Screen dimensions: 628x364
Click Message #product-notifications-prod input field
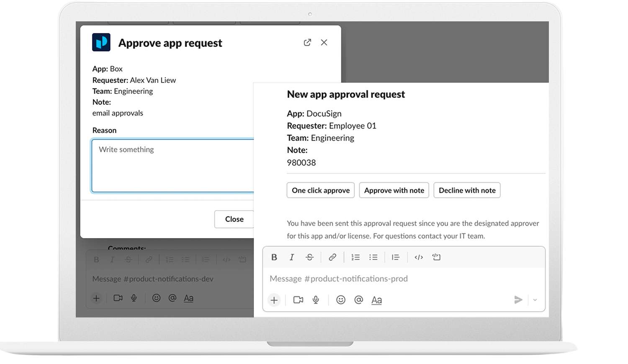pyautogui.click(x=404, y=279)
